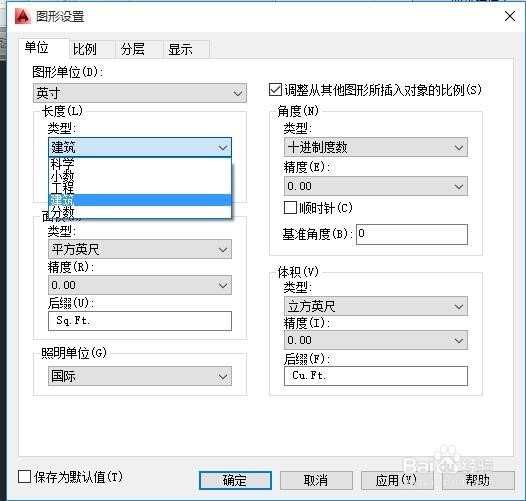Enable the 顺时针 checkbox
This screenshot has width=526, height=501.
tap(290, 207)
